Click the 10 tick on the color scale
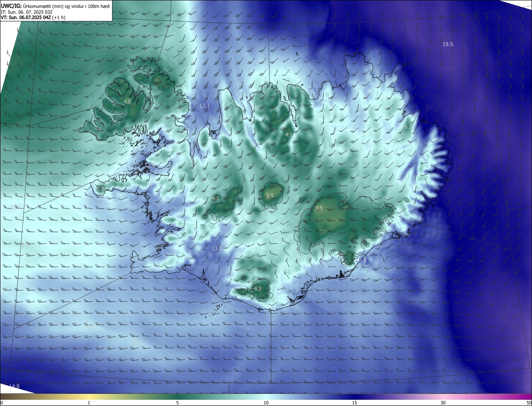Screen dimensions: 532x406 266,403
